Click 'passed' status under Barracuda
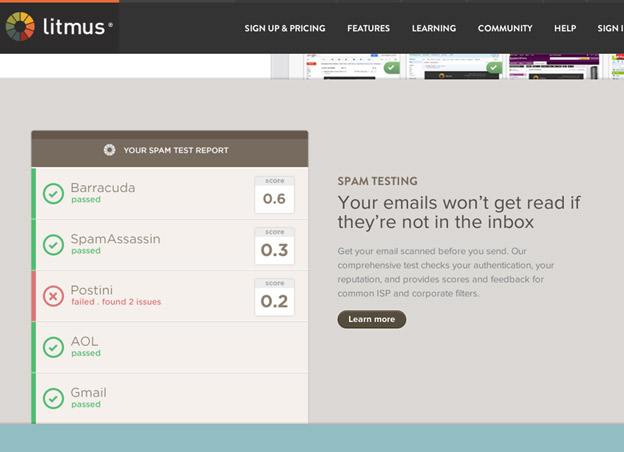The height and width of the screenshot is (452, 624). [x=86, y=199]
